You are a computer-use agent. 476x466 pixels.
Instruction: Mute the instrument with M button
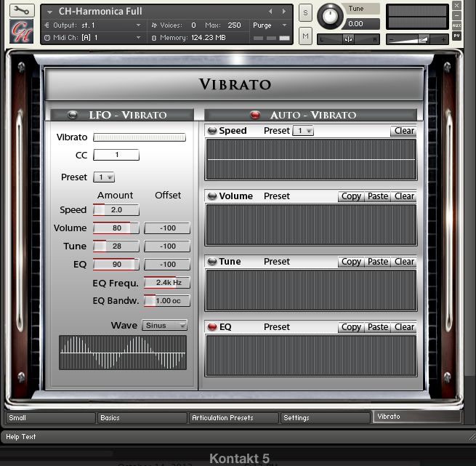click(305, 36)
